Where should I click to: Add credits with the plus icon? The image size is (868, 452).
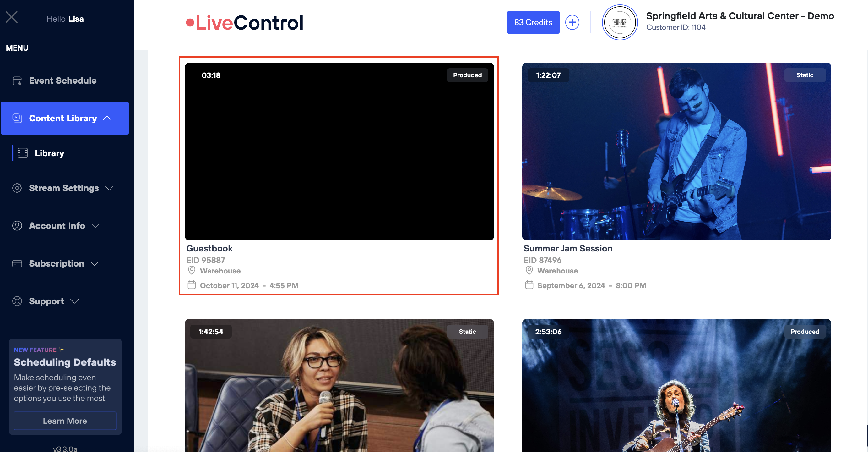pos(572,23)
